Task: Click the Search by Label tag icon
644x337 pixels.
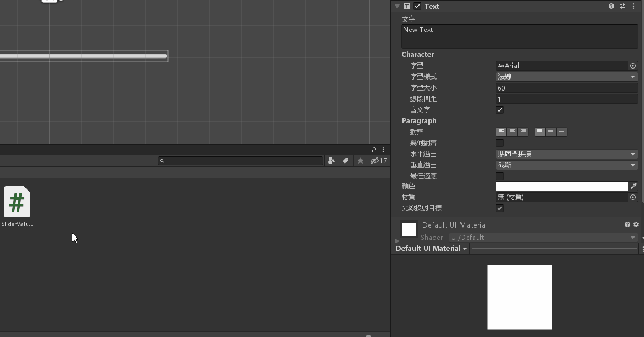Action: [x=345, y=161]
